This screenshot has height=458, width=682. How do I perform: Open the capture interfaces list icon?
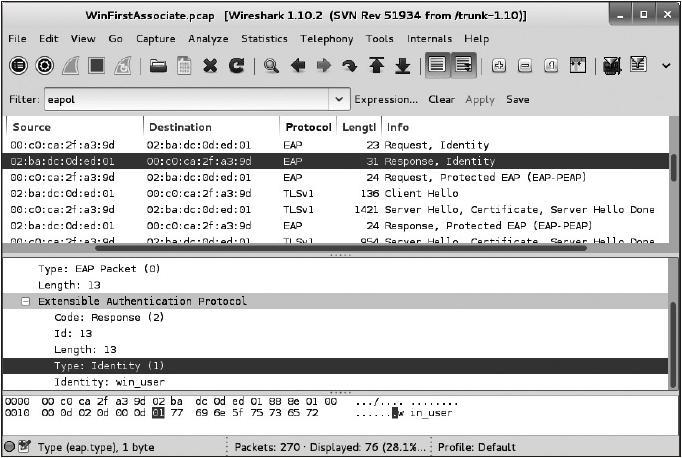coord(19,65)
